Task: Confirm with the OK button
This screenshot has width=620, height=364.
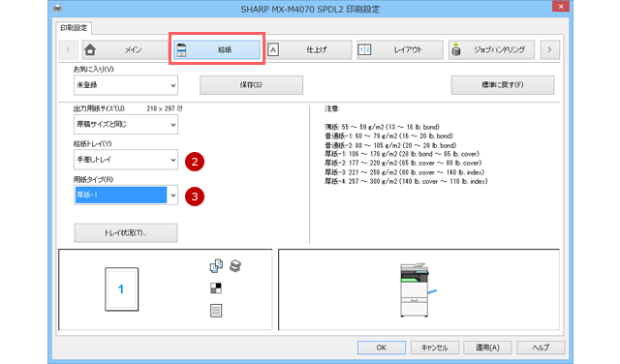Action: tap(382, 348)
